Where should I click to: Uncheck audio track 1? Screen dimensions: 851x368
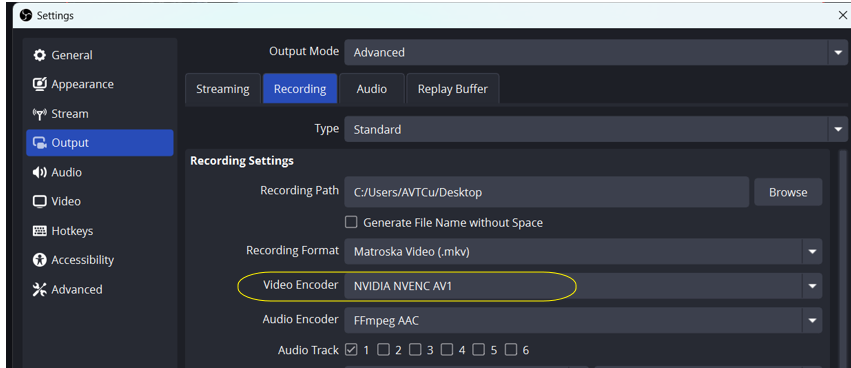(352, 350)
